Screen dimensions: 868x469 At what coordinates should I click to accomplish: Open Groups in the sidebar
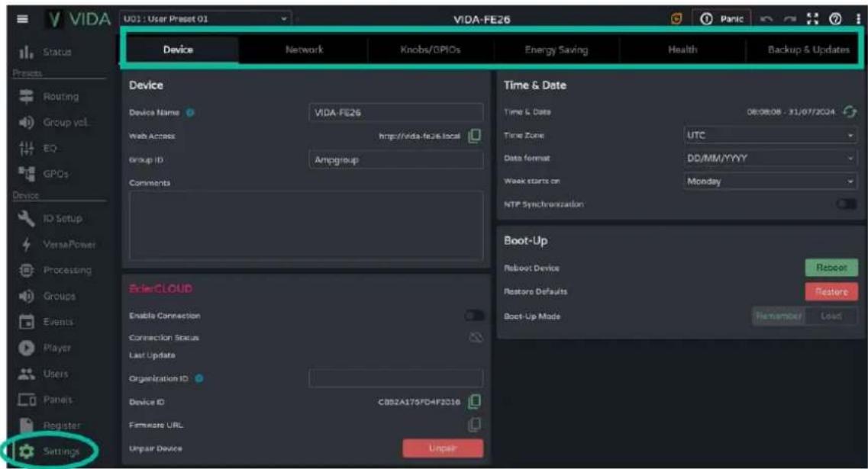(x=47, y=296)
